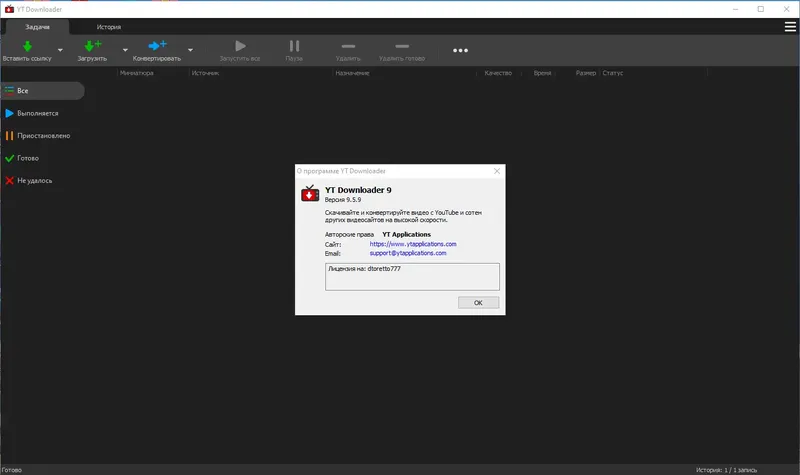Sort by Статус column header

point(613,73)
